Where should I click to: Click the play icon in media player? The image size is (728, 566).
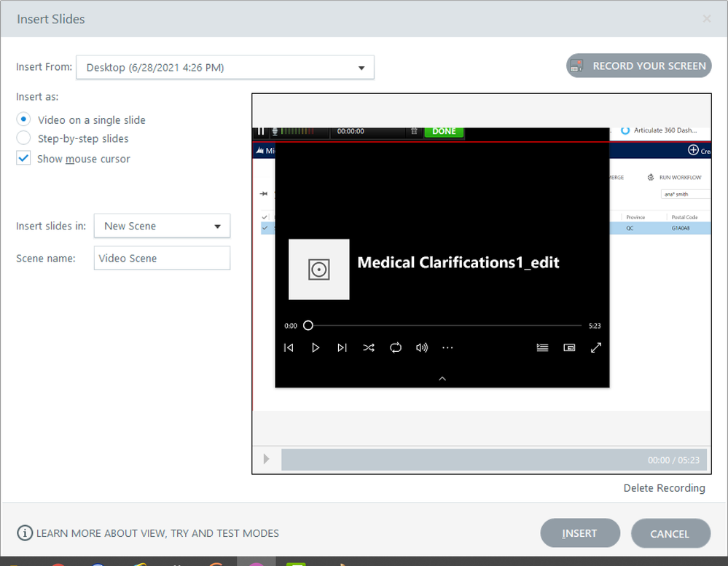coord(316,347)
